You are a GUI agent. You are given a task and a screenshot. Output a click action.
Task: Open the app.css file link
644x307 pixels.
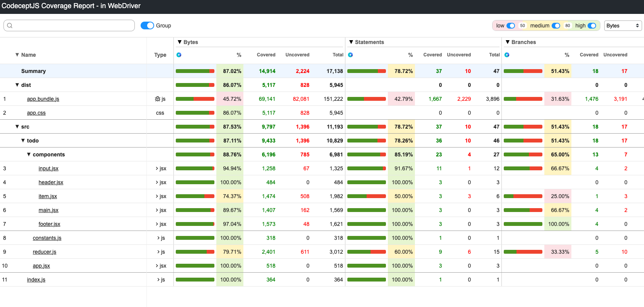tap(36, 113)
